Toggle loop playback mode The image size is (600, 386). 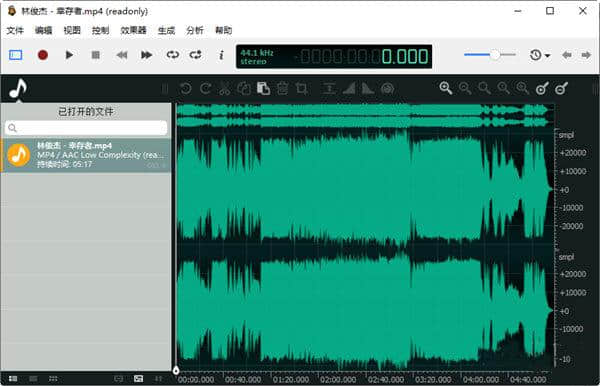point(173,55)
